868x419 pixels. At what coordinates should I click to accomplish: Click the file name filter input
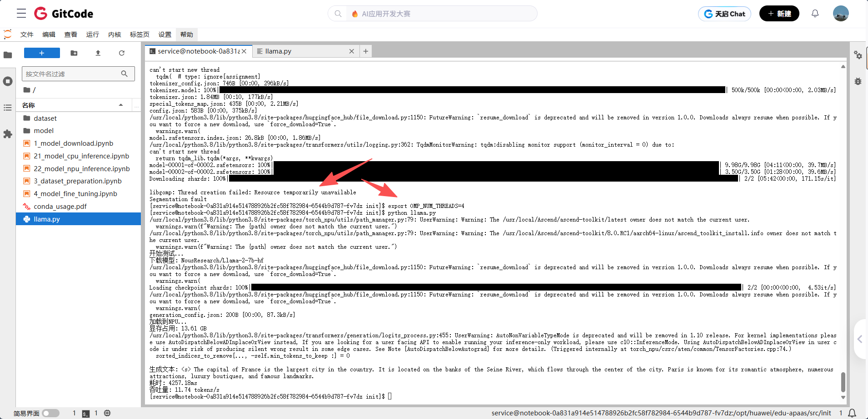pos(73,74)
